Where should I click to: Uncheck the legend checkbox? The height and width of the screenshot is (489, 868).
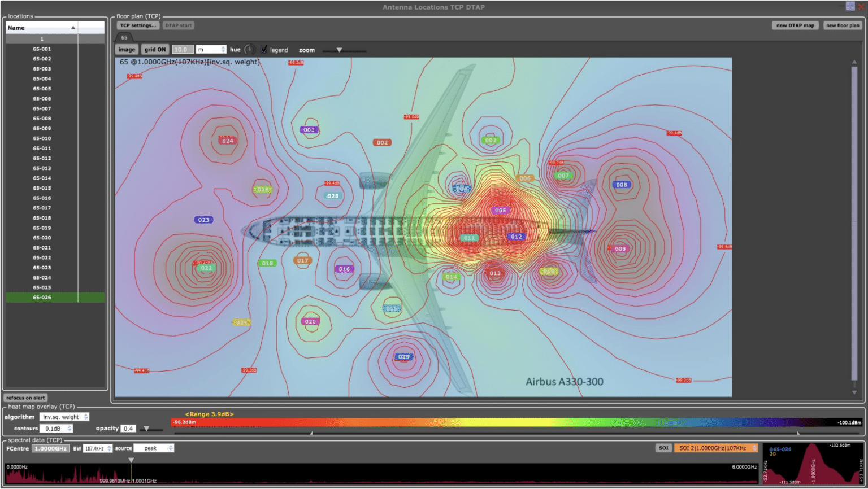point(264,49)
